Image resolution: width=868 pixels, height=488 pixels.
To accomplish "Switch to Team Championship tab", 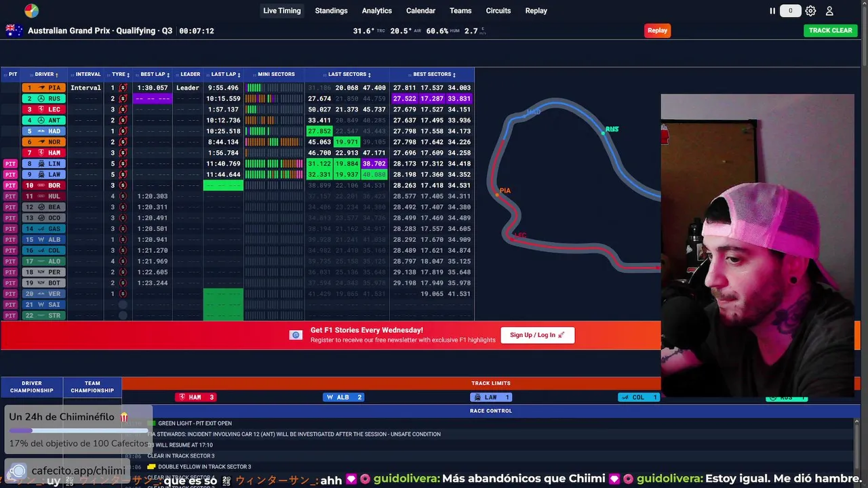I will [92, 387].
